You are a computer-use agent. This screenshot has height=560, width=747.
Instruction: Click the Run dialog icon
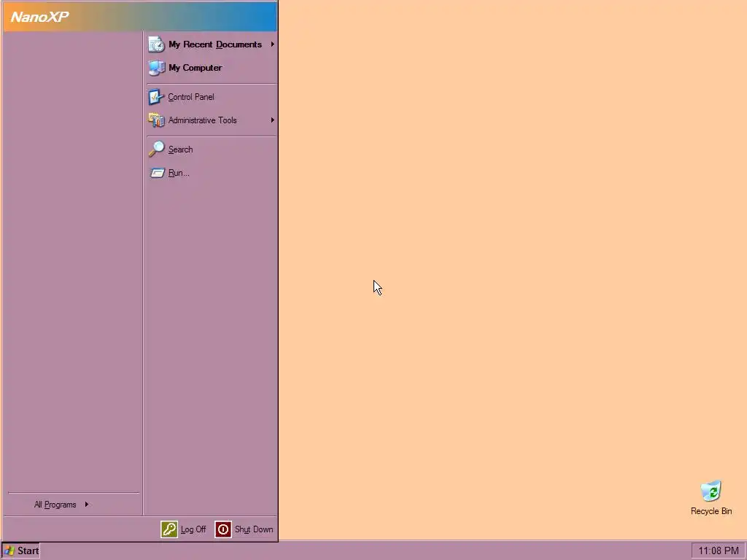tap(158, 173)
